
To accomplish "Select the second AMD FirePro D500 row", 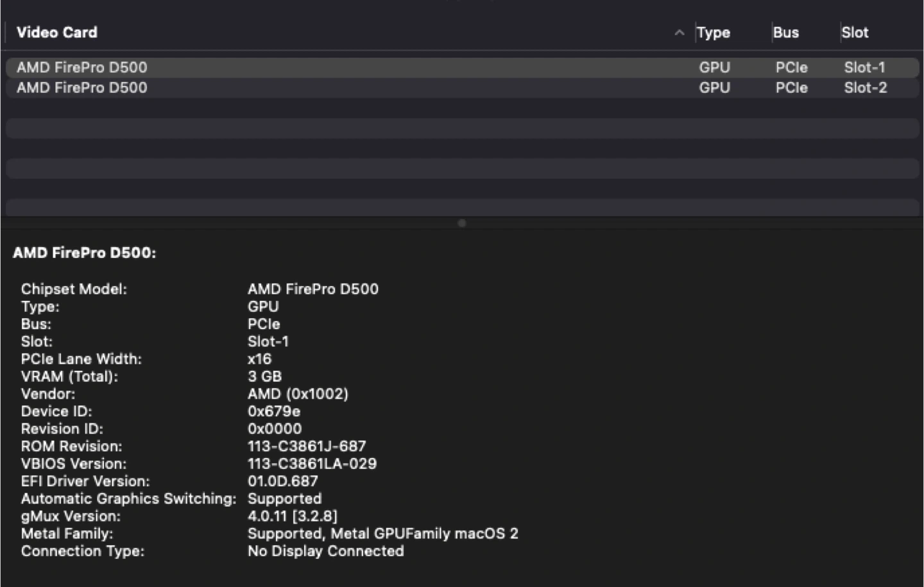I will coord(82,88).
